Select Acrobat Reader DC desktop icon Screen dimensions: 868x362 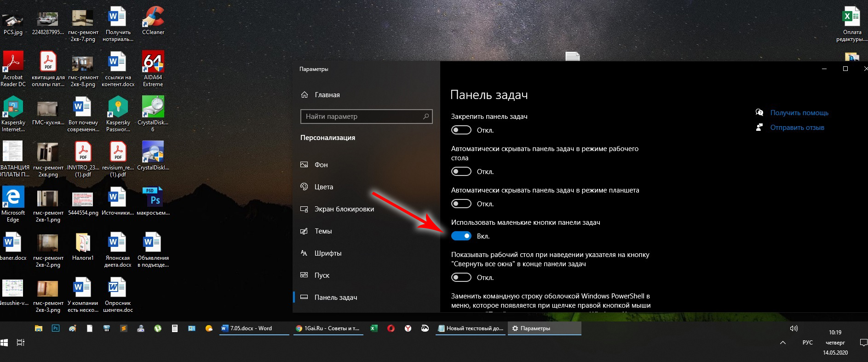[x=13, y=69]
